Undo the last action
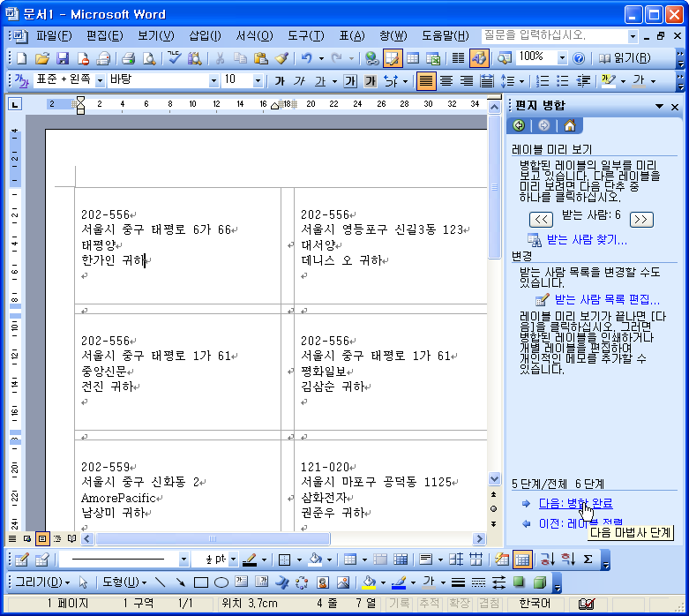Image resolution: width=689 pixels, height=616 pixels. click(x=307, y=58)
